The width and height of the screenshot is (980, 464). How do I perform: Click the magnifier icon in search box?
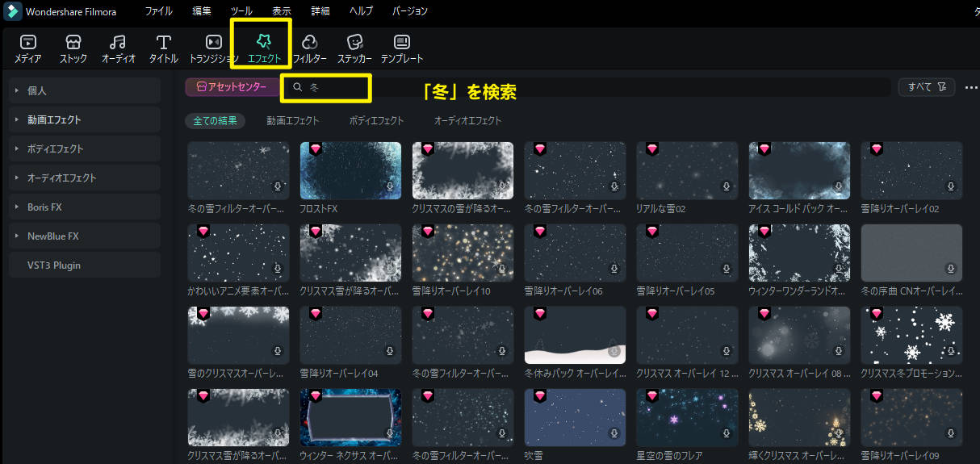[x=298, y=87]
